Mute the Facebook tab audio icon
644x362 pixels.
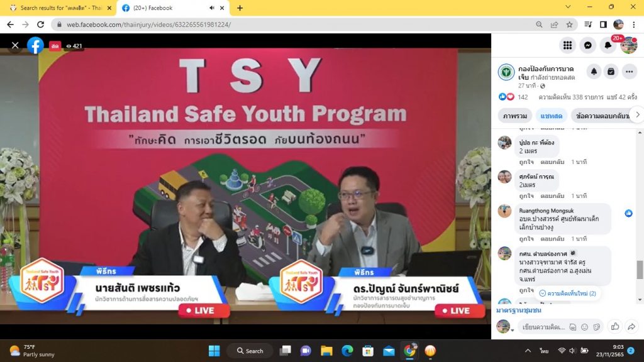(x=212, y=8)
